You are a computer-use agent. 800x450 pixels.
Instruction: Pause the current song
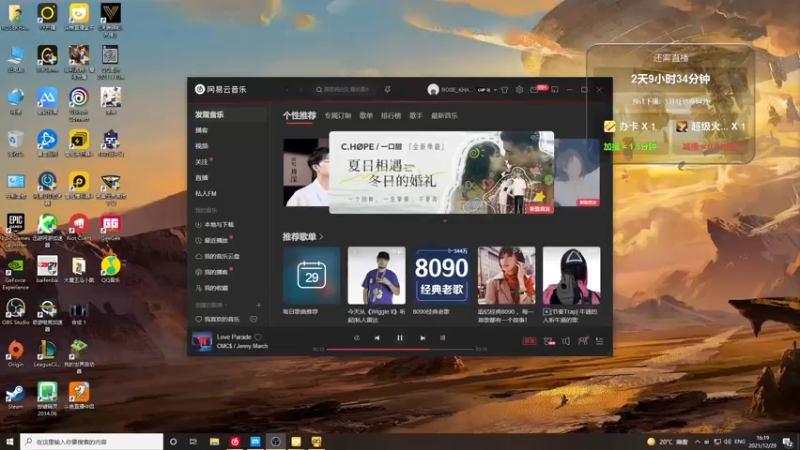click(400, 338)
